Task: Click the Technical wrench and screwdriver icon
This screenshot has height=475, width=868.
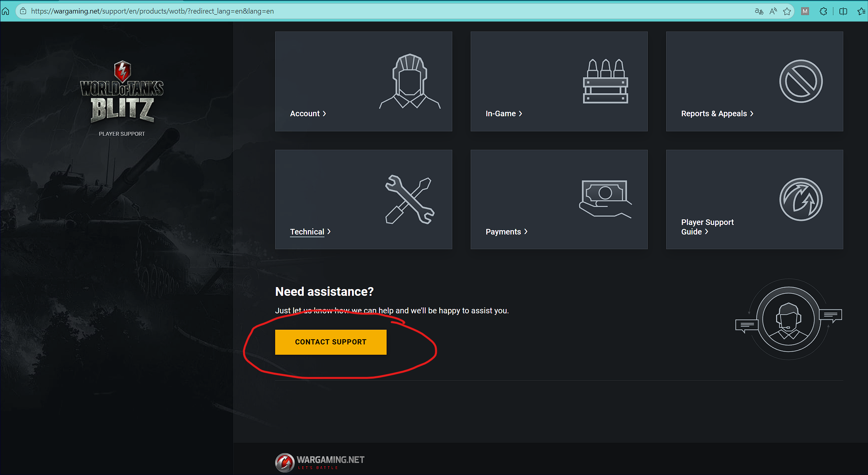Action: tap(410, 199)
